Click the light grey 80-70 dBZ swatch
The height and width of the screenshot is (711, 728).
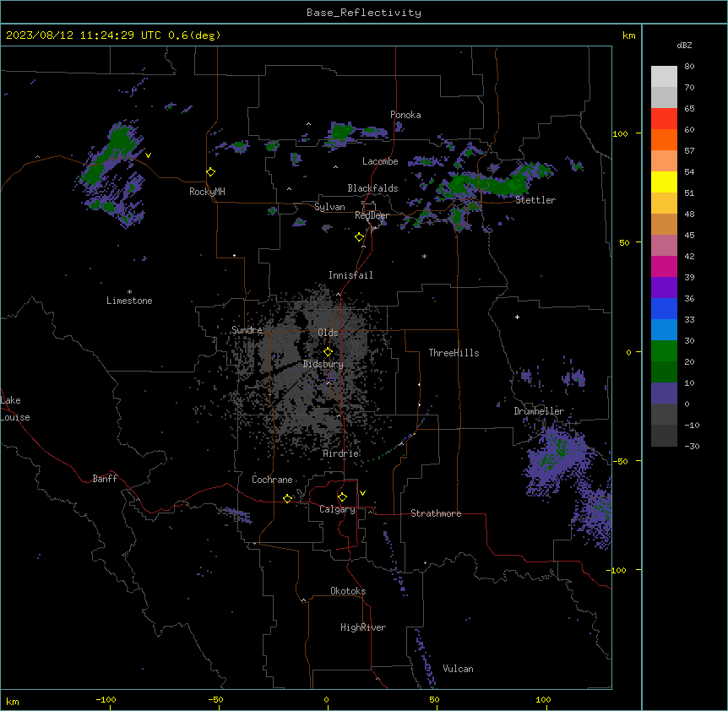point(664,77)
